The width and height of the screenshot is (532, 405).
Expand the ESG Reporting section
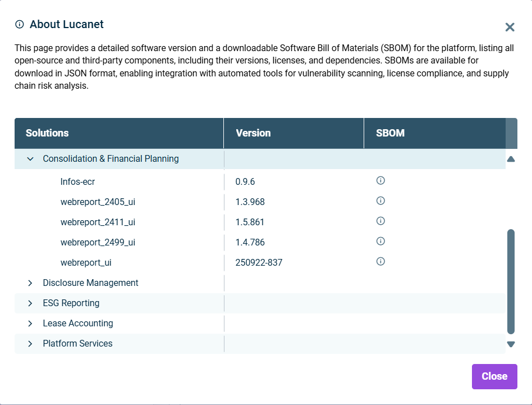[30, 303]
